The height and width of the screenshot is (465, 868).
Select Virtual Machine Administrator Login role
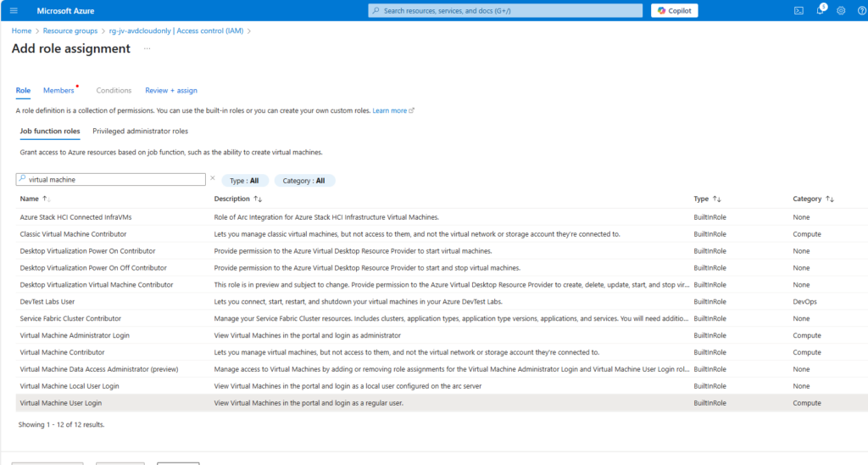click(75, 336)
